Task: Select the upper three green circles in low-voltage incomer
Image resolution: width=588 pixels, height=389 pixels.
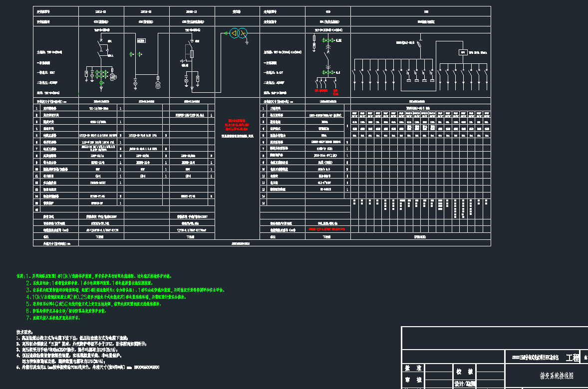Action: click(x=328, y=40)
